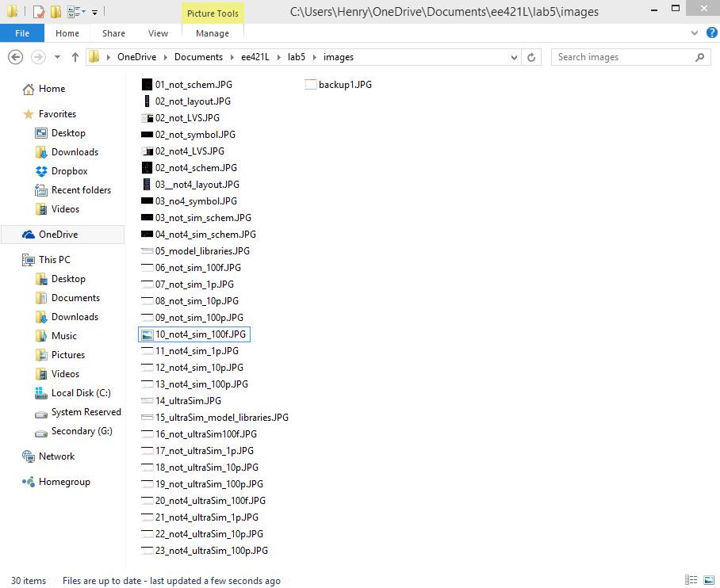This screenshot has height=588, width=720.
Task: Click the Back navigation arrow
Action: click(16, 56)
